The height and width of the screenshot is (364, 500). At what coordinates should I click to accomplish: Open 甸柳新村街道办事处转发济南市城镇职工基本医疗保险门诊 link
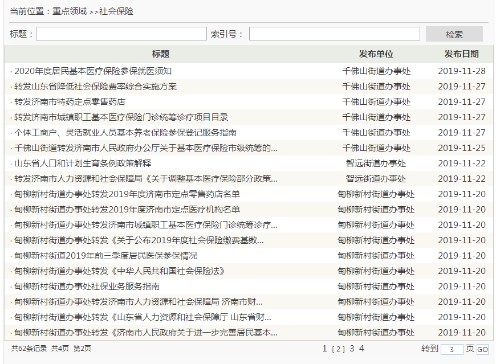[146, 225]
